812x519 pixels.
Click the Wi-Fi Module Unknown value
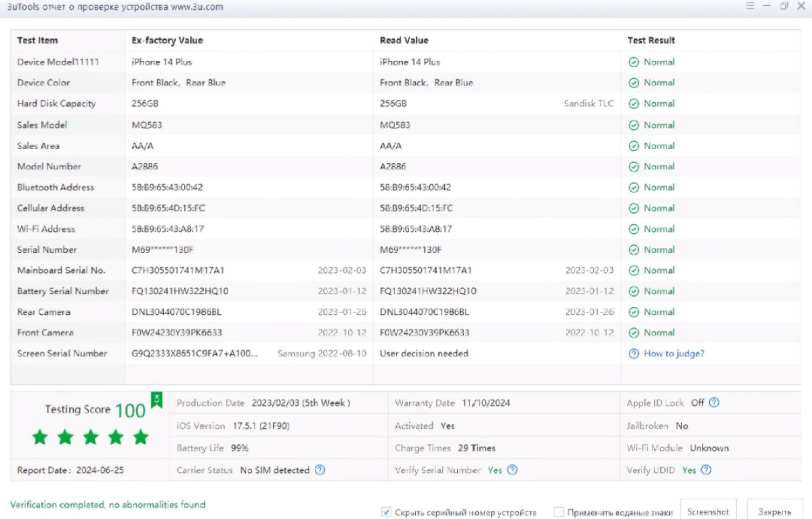click(709, 448)
